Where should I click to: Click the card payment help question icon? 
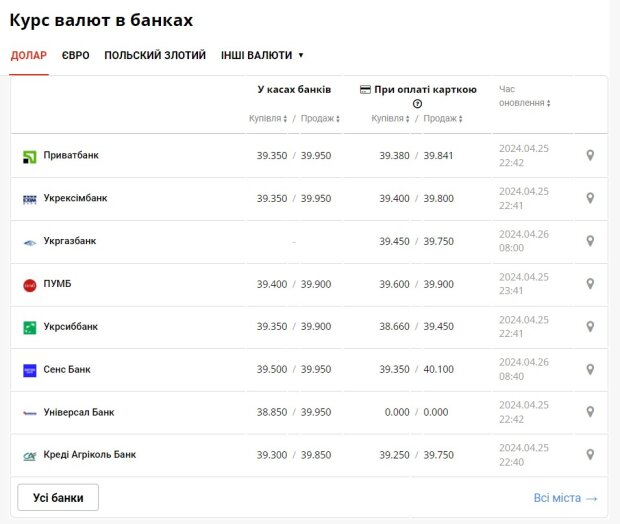(417, 104)
